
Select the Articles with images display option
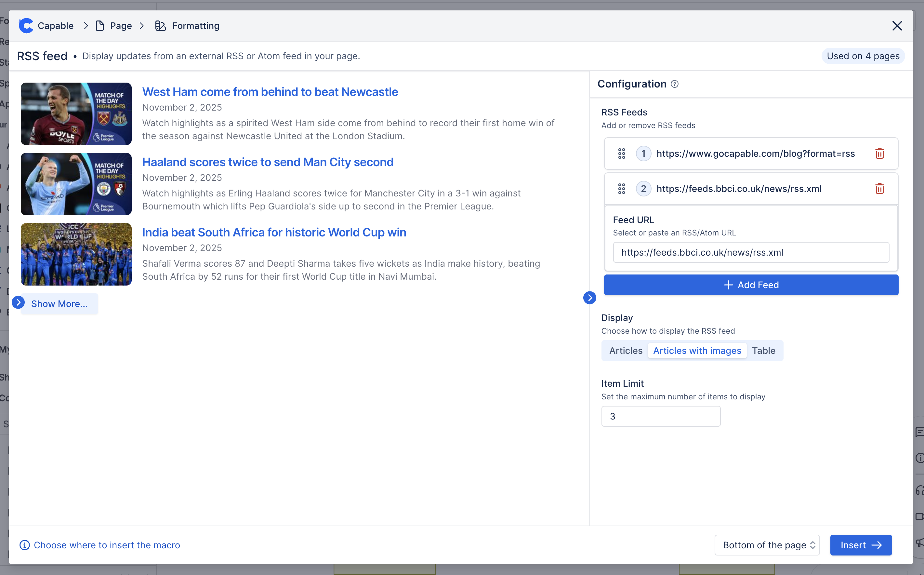point(697,351)
